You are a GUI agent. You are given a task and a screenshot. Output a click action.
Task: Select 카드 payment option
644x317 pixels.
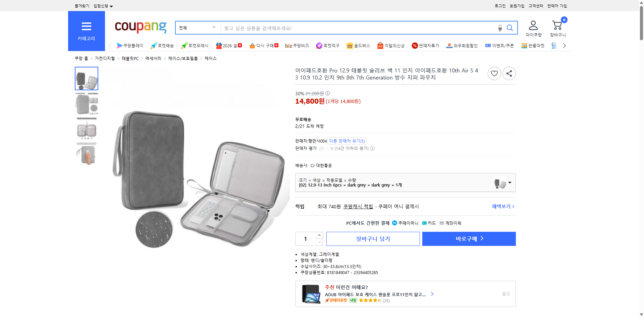click(429, 223)
